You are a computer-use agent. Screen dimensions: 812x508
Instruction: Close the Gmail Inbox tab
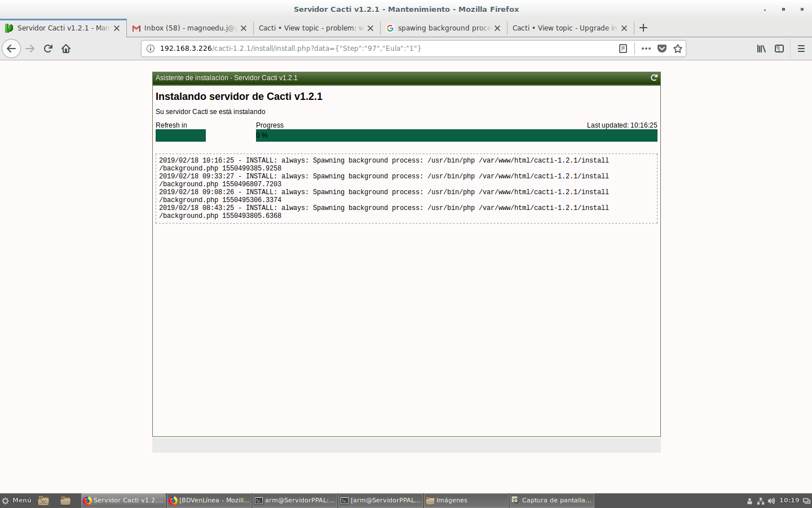244,28
